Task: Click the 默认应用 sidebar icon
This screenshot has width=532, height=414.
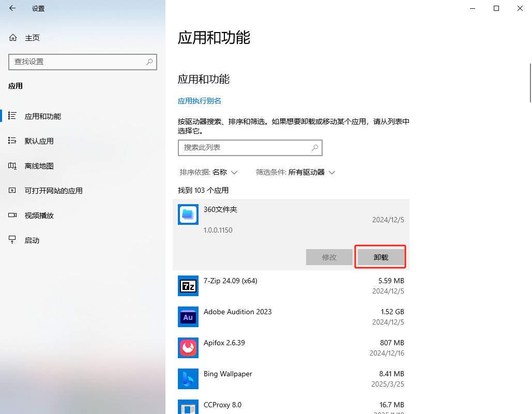Action: pyautogui.click(x=12, y=141)
